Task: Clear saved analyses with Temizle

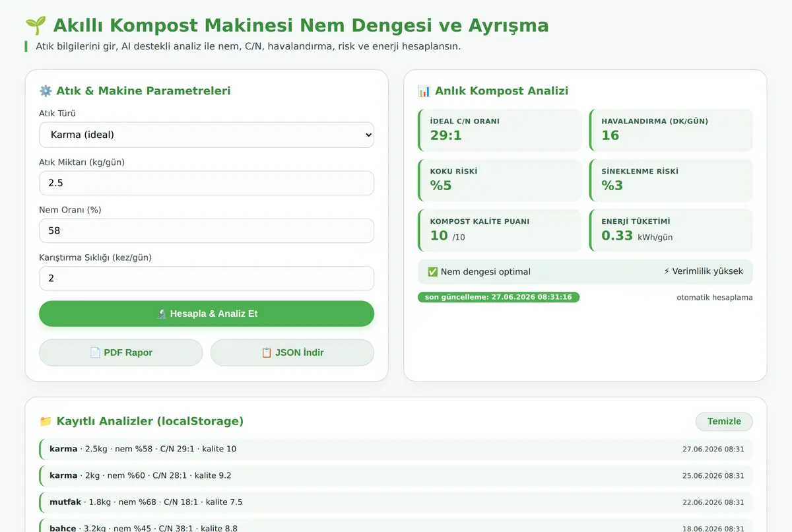Action: (x=724, y=421)
